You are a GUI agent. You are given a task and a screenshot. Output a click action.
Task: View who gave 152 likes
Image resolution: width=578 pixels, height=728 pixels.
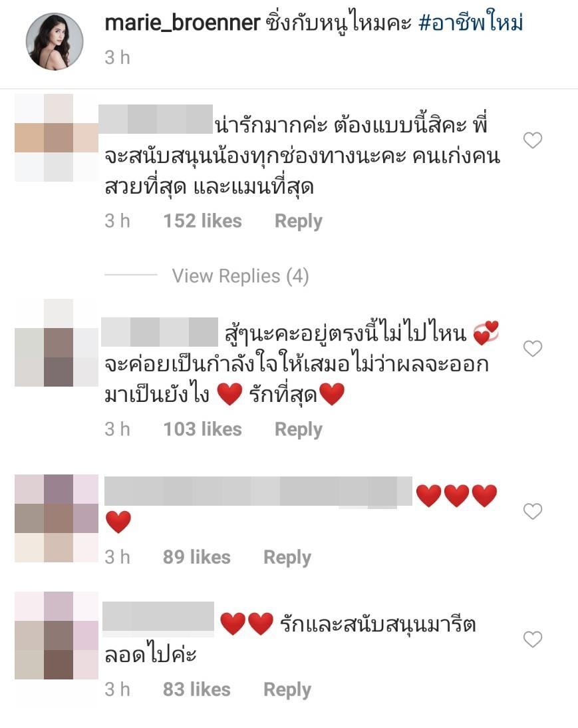203,221
